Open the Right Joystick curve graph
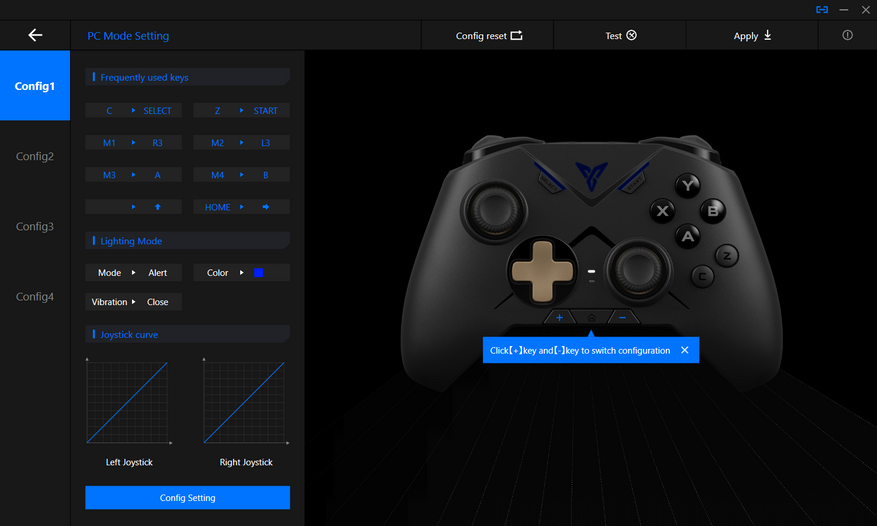 245,401
